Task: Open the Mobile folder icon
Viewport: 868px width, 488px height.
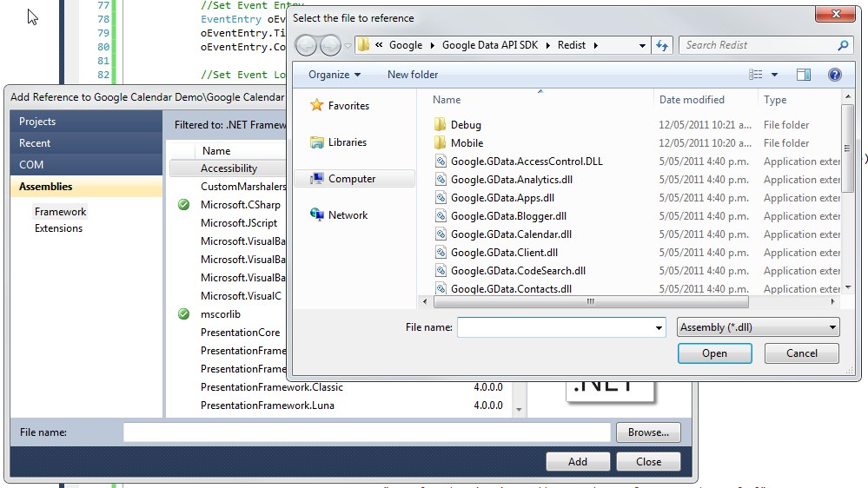Action: click(441, 142)
